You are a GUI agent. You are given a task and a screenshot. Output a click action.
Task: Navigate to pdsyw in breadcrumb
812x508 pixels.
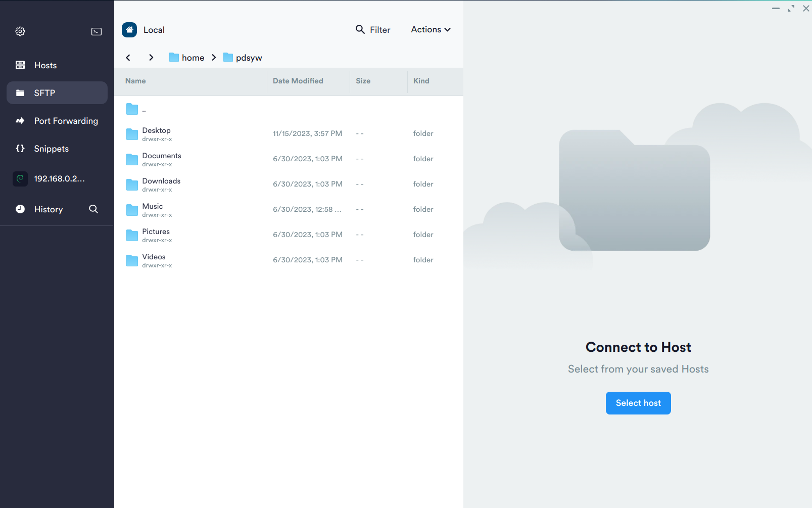(249, 58)
